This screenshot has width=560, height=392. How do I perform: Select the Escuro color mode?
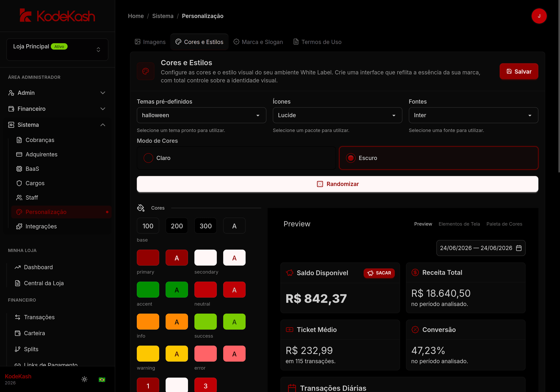pos(439,158)
